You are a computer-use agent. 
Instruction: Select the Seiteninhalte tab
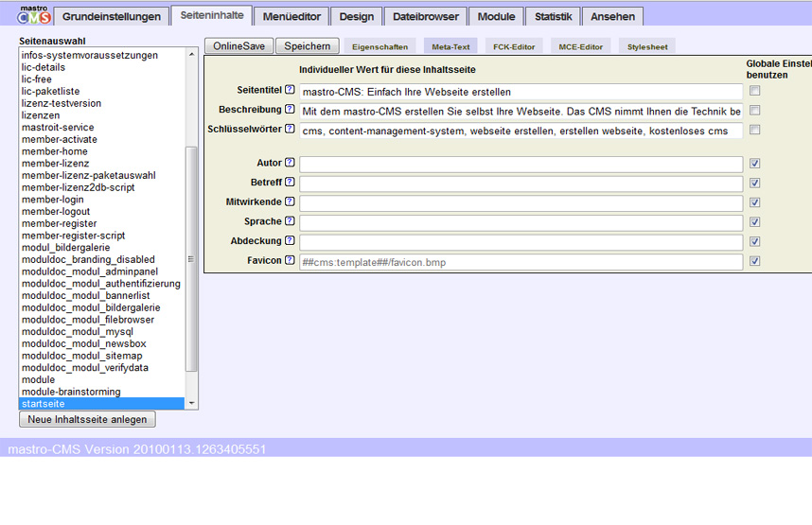[212, 15]
